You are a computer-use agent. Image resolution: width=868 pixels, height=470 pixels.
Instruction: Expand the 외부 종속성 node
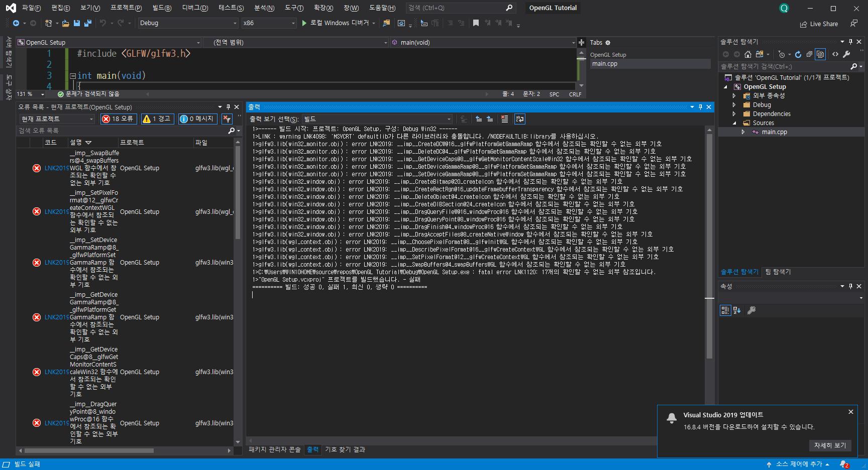(734, 96)
